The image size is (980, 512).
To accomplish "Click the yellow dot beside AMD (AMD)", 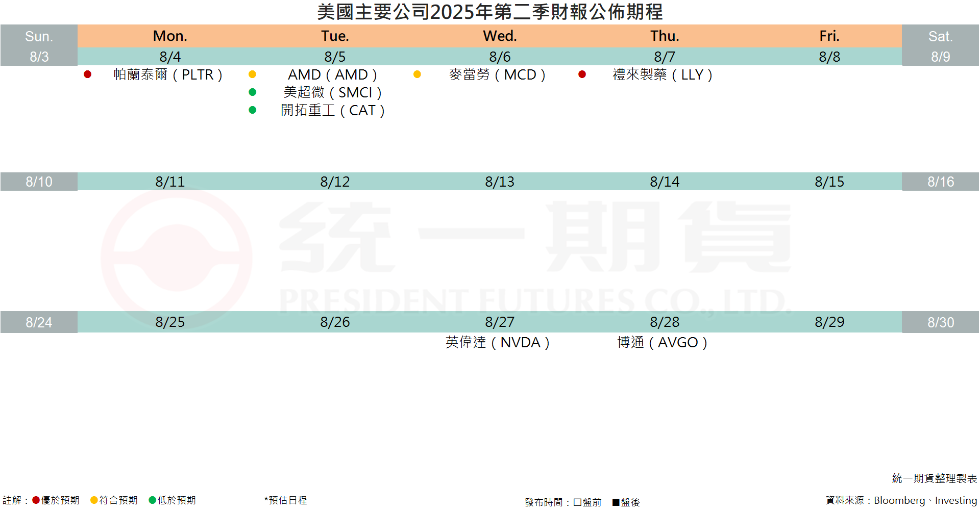I will pyautogui.click(x=252, y=74).
